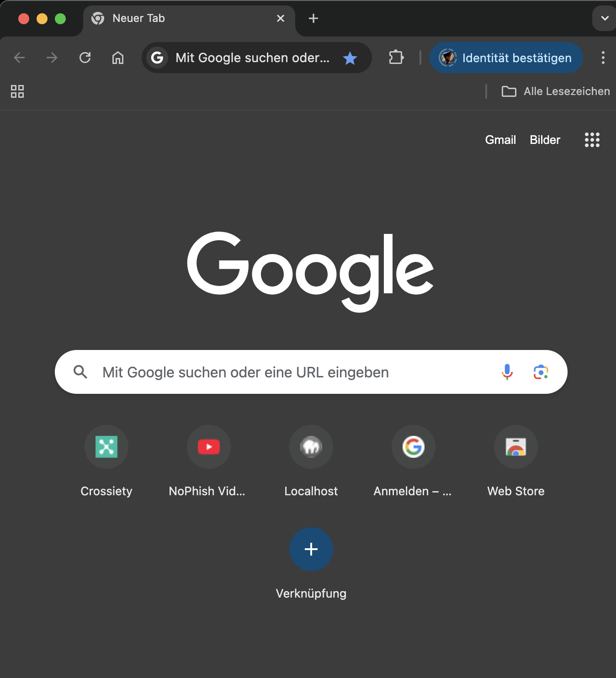
Task: Click the profile avatar picture
Action: tap(448, 58)
